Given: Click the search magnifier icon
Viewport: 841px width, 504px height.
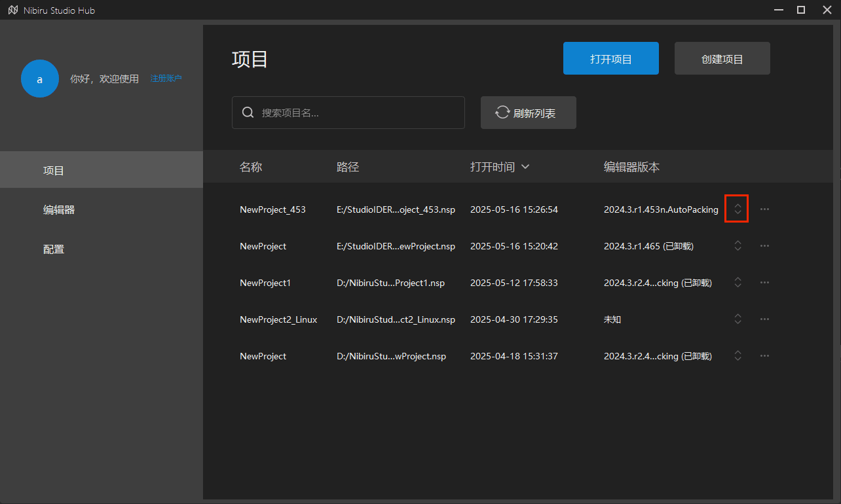Looking at the screenshot, I should [248, 113].
